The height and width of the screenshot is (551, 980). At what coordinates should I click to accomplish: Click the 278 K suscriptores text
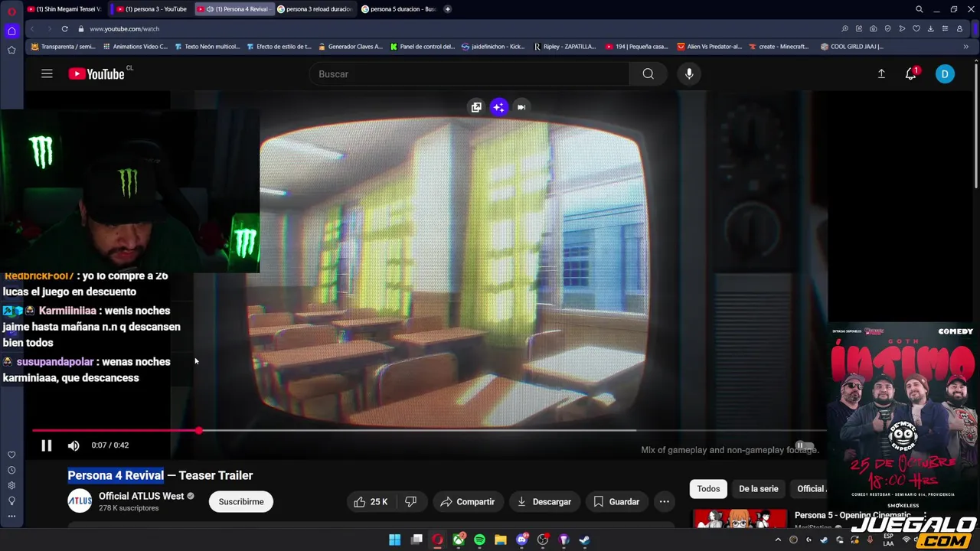[x=129, y=508]
